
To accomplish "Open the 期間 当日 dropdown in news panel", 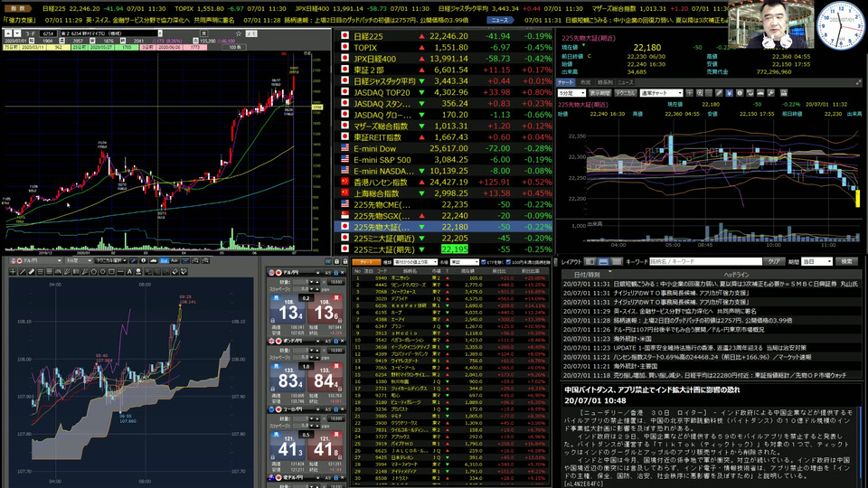I will pos(816,262).
